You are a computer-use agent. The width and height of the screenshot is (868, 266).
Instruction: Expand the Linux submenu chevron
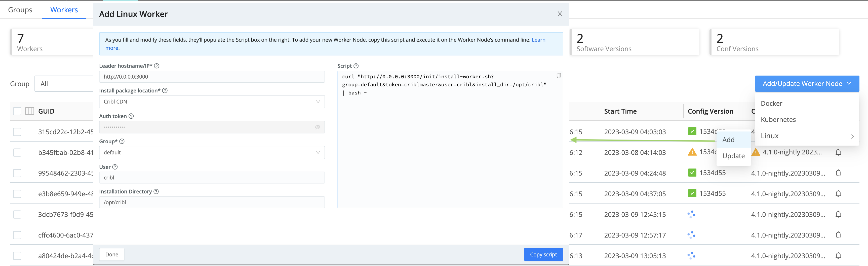point(853,136)
